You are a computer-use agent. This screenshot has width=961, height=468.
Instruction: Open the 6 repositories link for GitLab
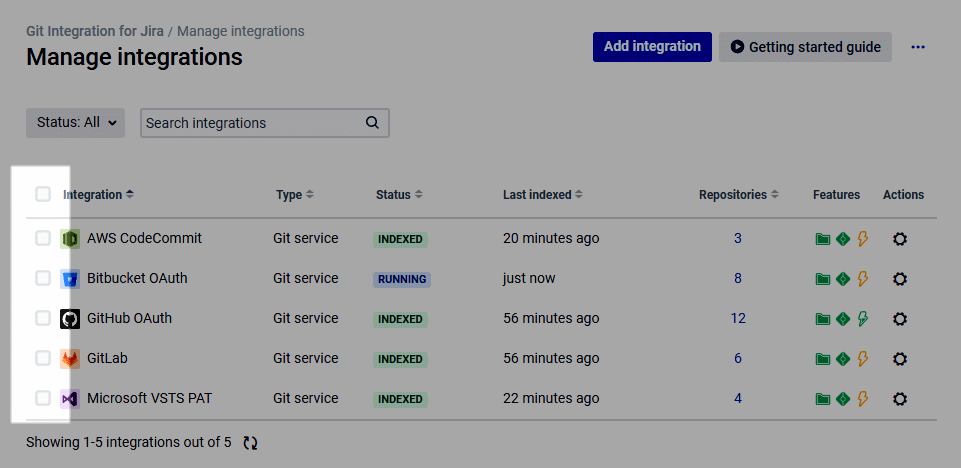[x=738, y=358]
